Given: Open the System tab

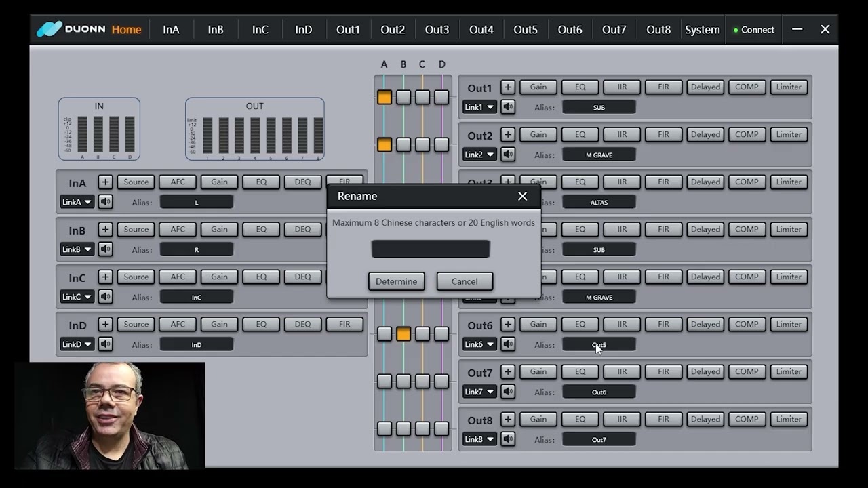Looking at the screenshot, I should click(x=703, y=29).
